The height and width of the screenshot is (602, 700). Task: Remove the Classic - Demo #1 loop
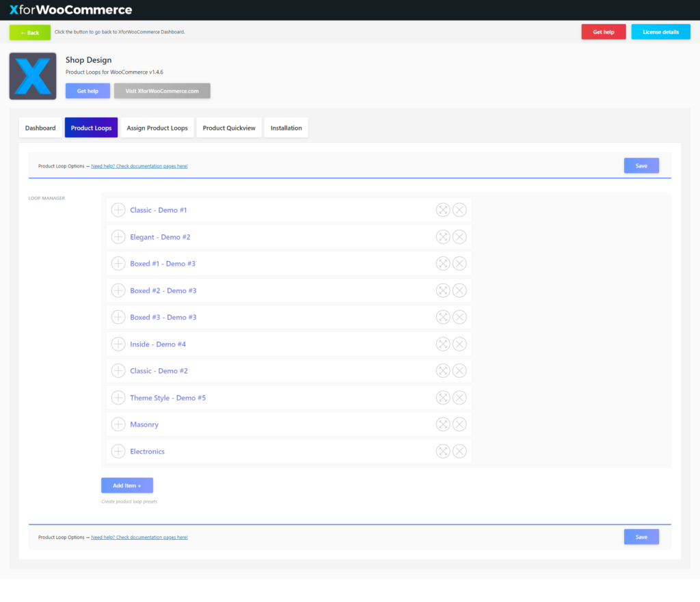pyautogui.click(x=459, y=210)
